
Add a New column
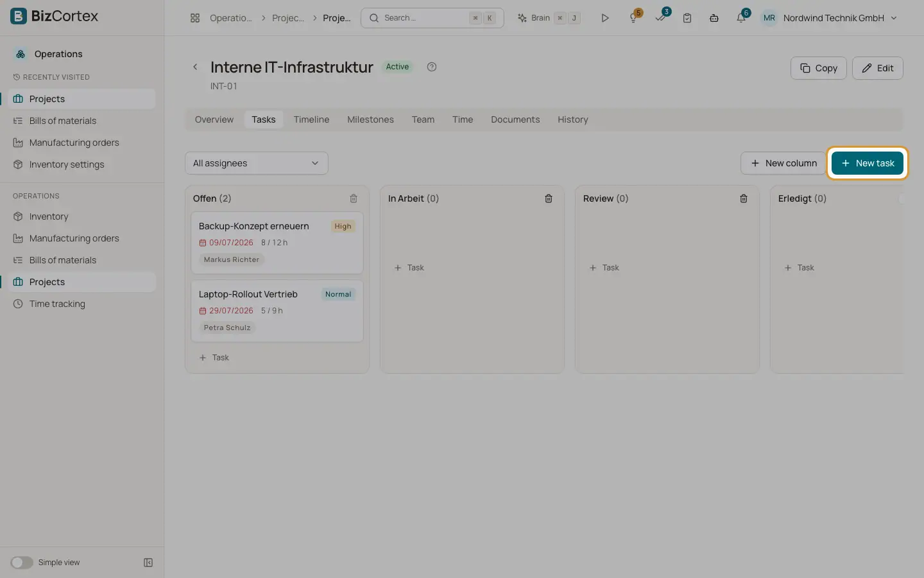pyautogui.click(x=783, y=163)
